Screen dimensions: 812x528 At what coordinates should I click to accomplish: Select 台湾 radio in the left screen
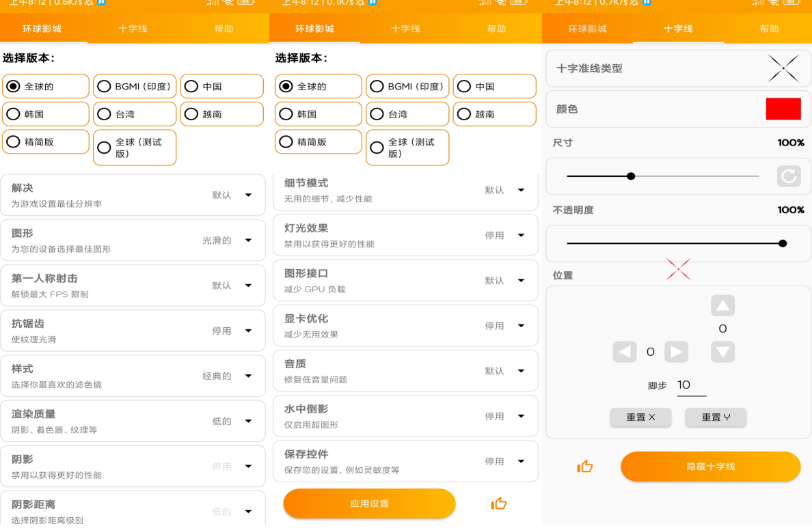tap(135, 114)
